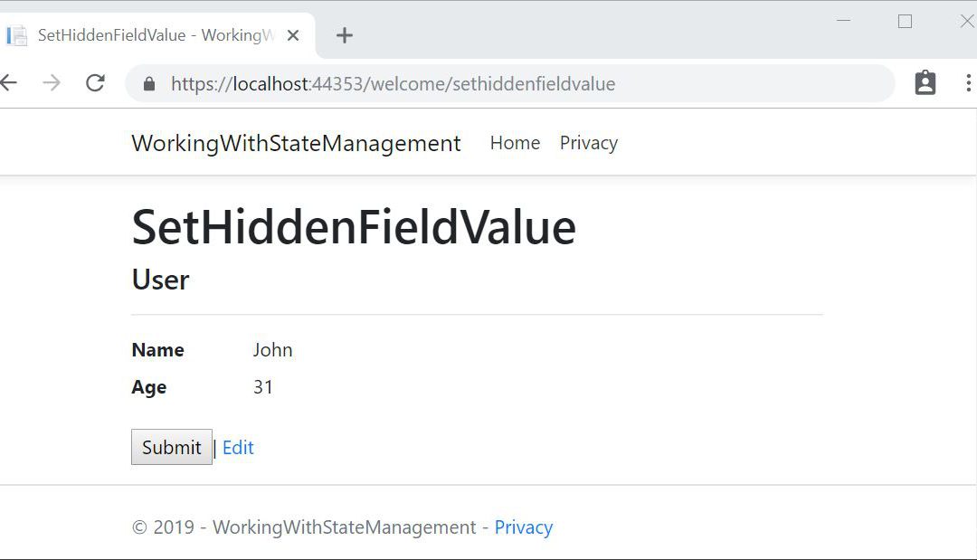Minimize the browser window
The width and height of the screenshot is (977, 560).
[x=843, y=21]
